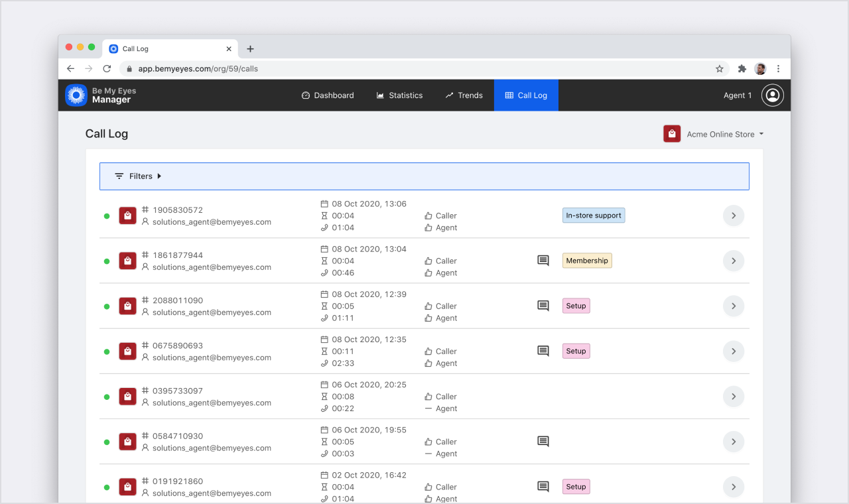Click the Call Log page heading
849x504 pixels.
[x=107, y=134]
